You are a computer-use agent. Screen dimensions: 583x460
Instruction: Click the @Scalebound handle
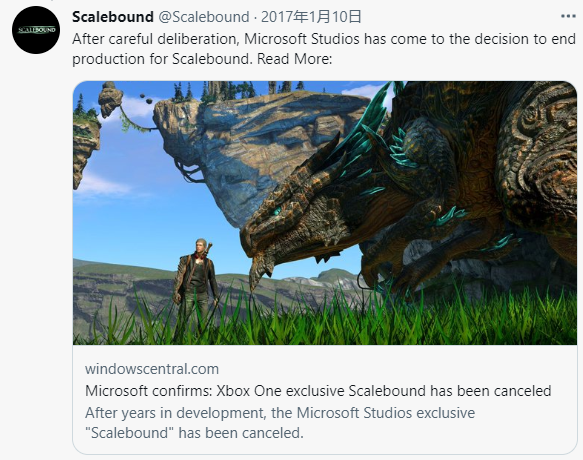(x=204, y=17)
